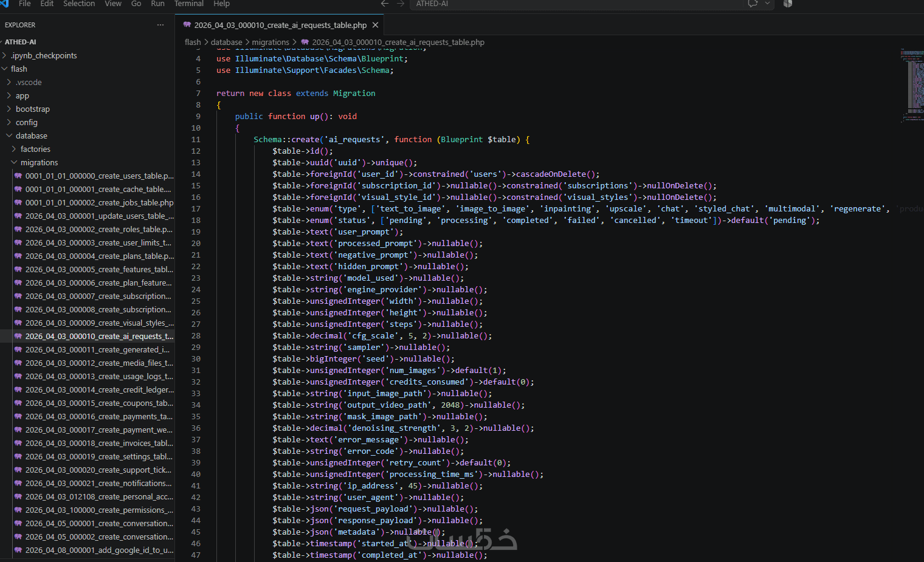Open the Copilot chat icon
Screen dimensions: 924x562
753,4
